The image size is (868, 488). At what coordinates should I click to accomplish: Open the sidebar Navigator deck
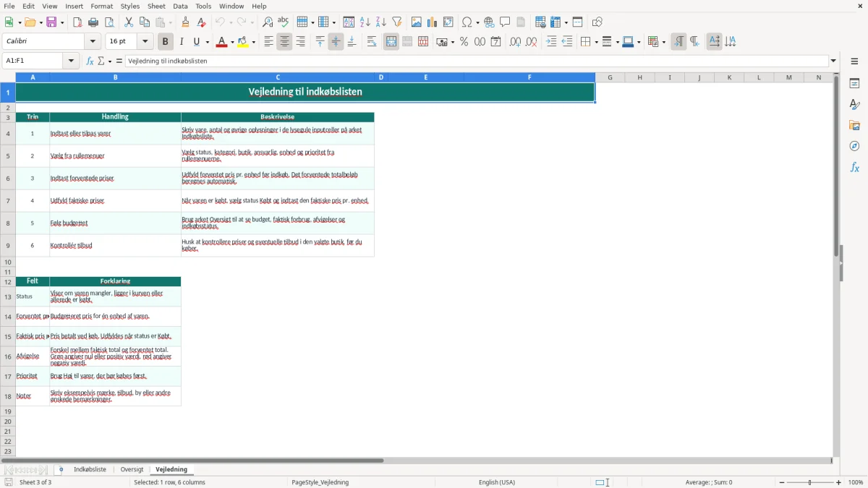[x=854, y=147]
